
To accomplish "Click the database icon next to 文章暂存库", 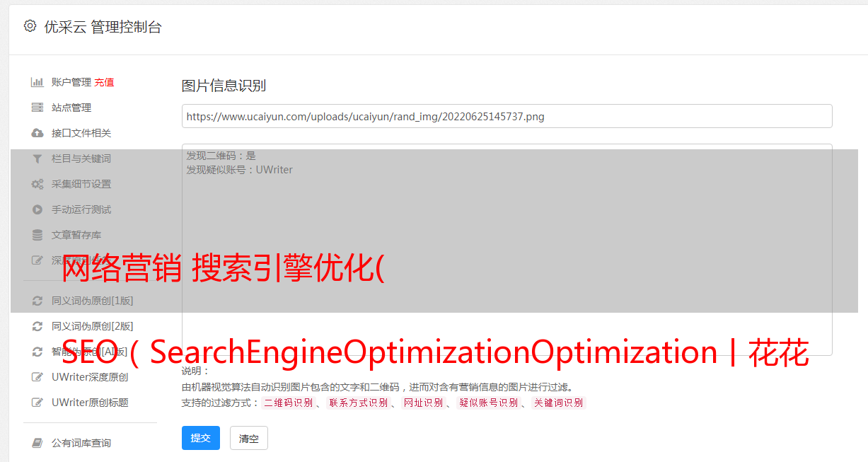I will click(x=37, y=235).
